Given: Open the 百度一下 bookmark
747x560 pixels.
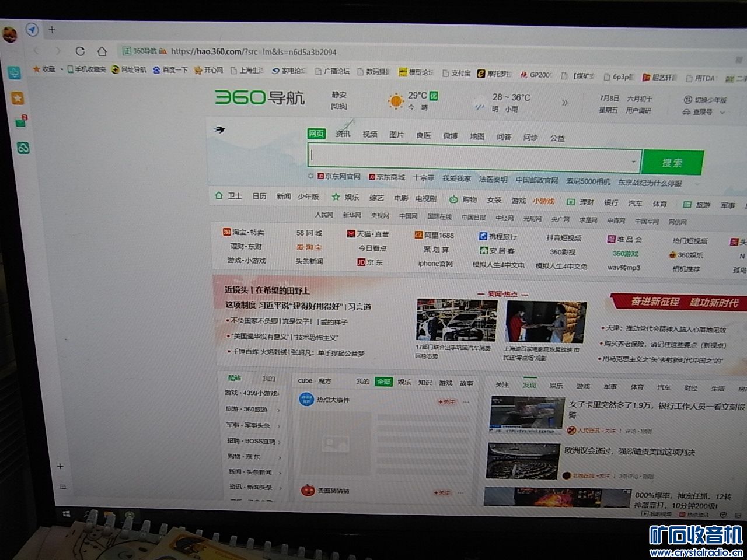Looking at the screenshot, I should [x=170, y=70].
